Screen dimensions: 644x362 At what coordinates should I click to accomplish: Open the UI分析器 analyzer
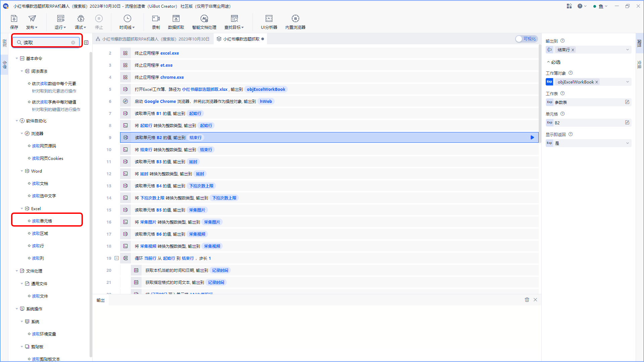click(x=269, y=22)
